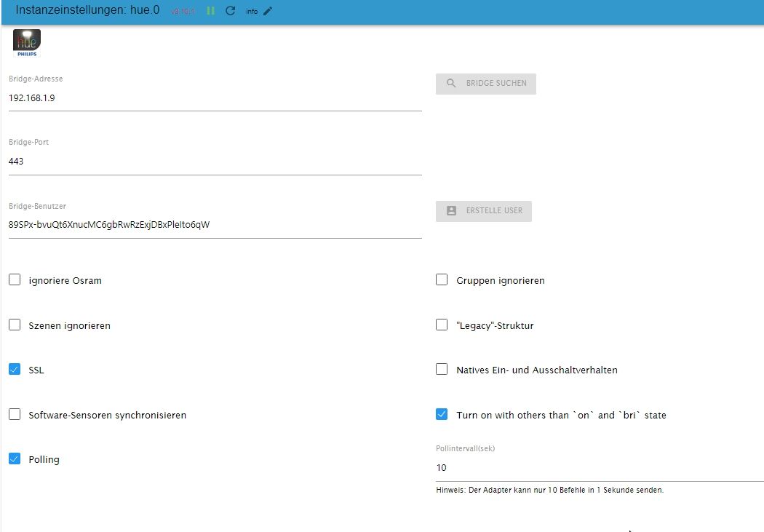Open the info link in header
Screen dimensions: 764x532
click(x=252, y=11)
